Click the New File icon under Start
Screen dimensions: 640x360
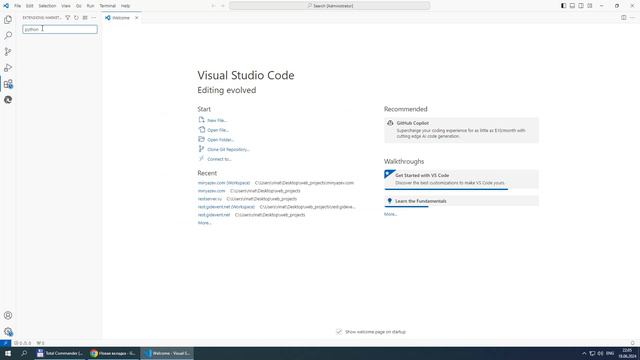[201, 120]
